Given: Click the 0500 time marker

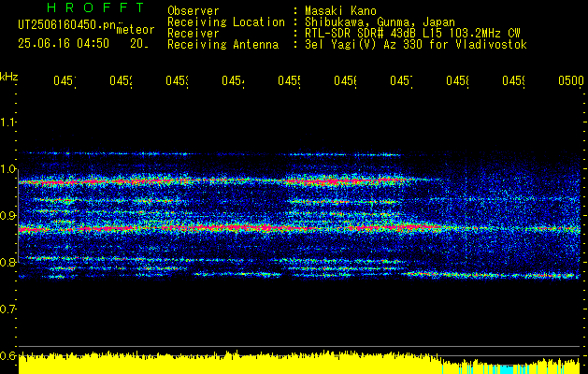Looking at the screenshot, I should pyautogui.click(x=571, y=81).
